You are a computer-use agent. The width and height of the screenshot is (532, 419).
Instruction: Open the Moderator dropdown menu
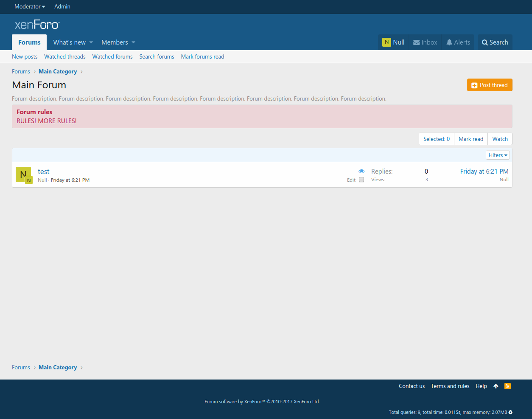(x=30, y=6)
